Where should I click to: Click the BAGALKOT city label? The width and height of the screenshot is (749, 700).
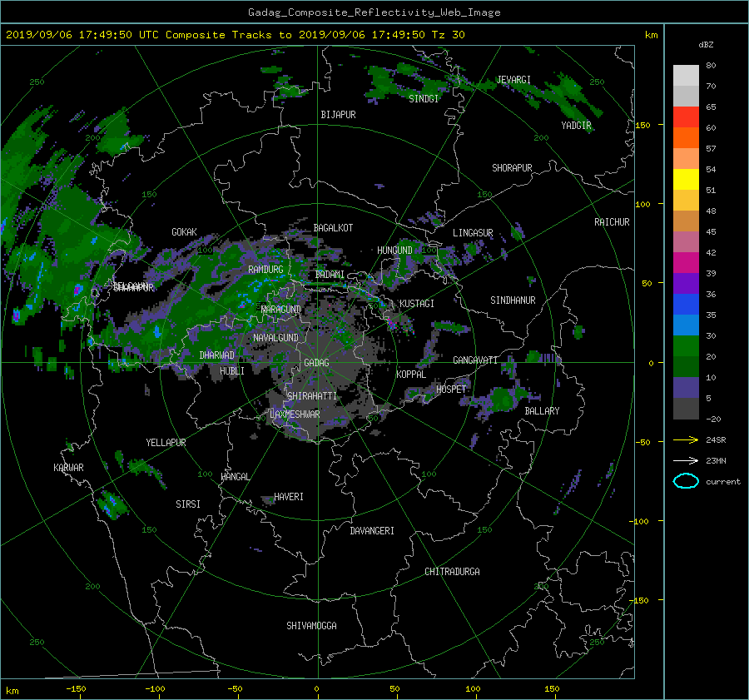[x=333, y=228]
